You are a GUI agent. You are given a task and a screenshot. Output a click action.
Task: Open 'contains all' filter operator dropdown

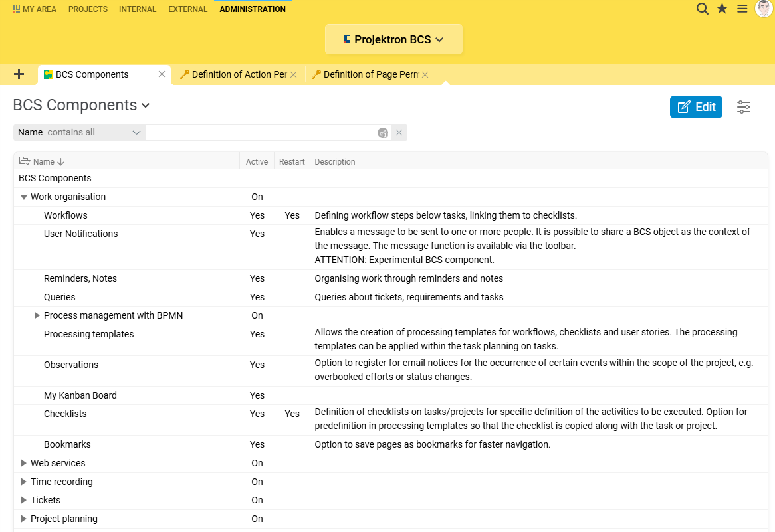[x=94, y=133]
